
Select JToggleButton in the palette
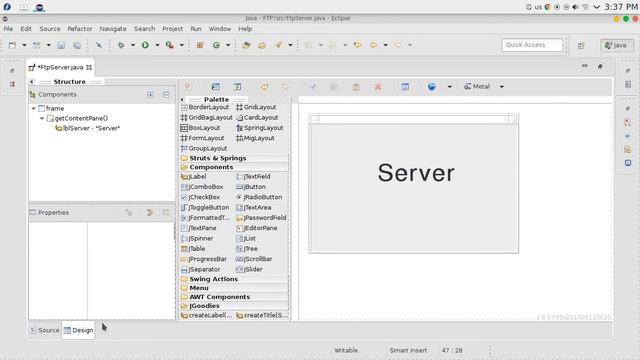point(205,207)
